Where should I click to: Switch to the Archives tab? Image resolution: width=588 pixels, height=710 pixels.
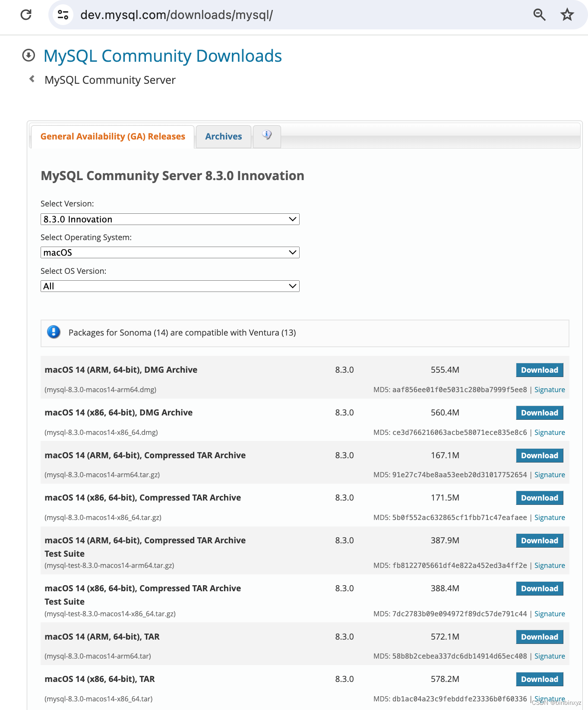[224, 136]
